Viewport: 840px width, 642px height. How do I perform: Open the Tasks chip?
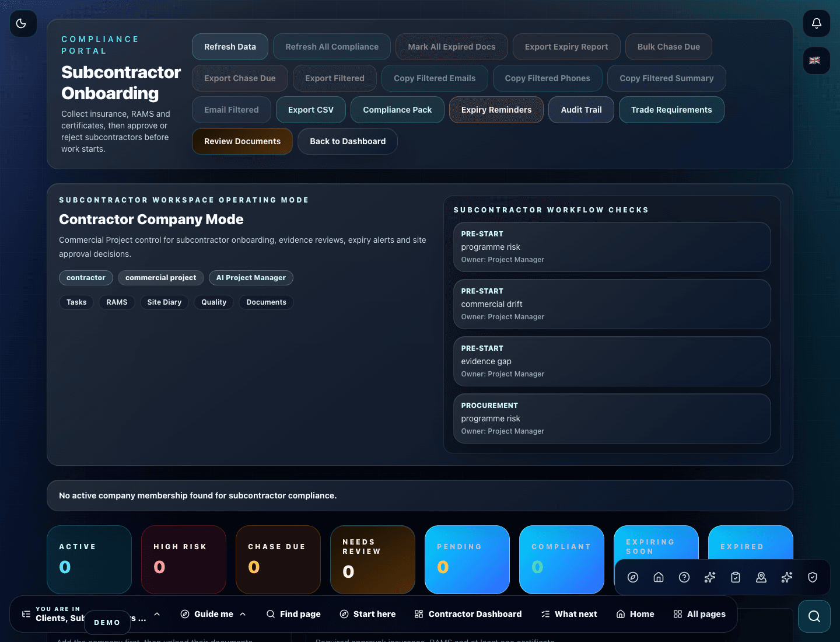(76, 302)
